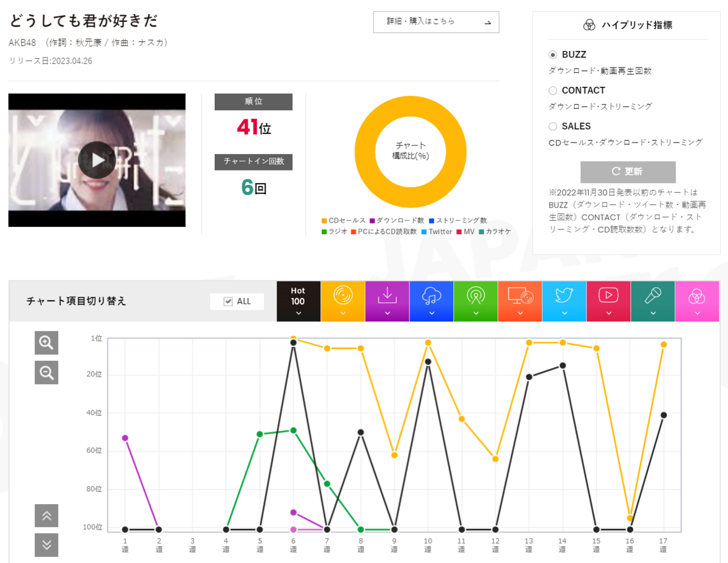Click the 詳細・購入はこちら button

pos(436,22)
